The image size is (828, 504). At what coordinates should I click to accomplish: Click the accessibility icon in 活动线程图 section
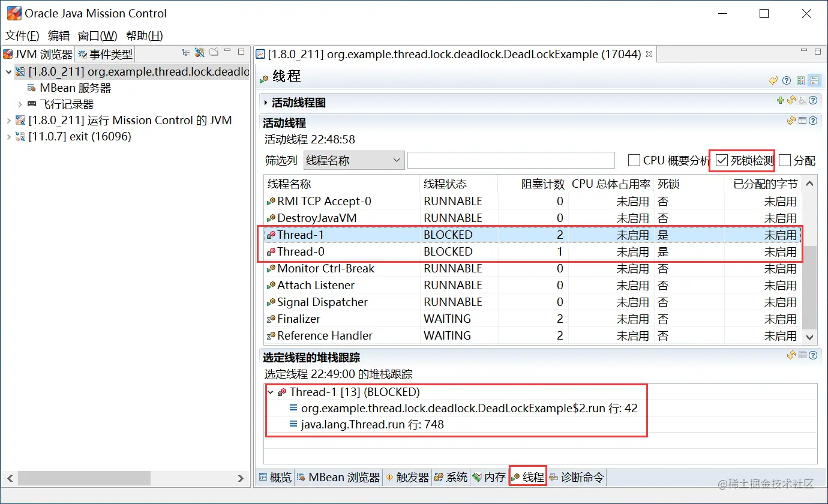click(x=802, y=101)
